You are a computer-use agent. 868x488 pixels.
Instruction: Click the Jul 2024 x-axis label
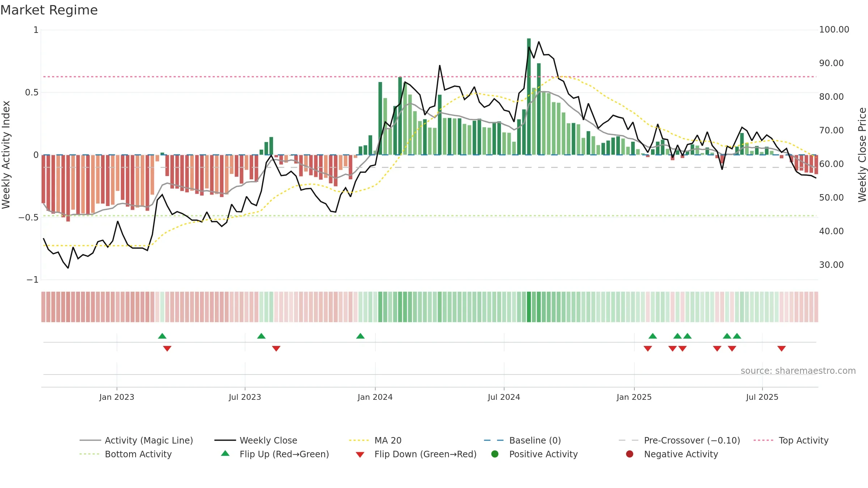504,397
